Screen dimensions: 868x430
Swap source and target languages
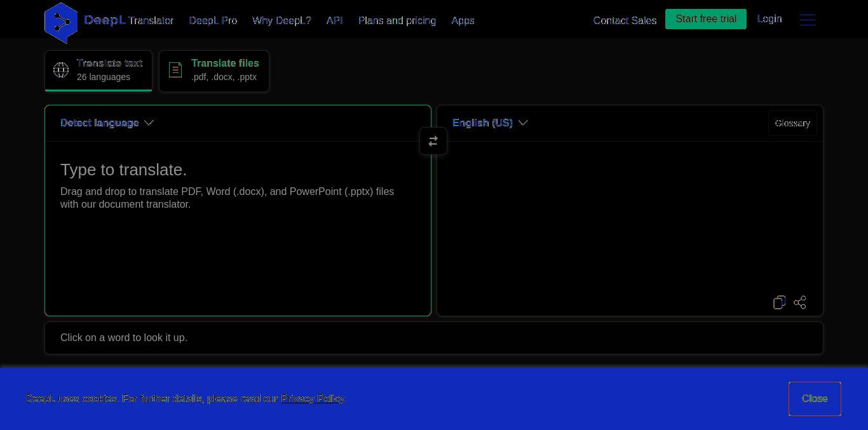coord(433,141)
